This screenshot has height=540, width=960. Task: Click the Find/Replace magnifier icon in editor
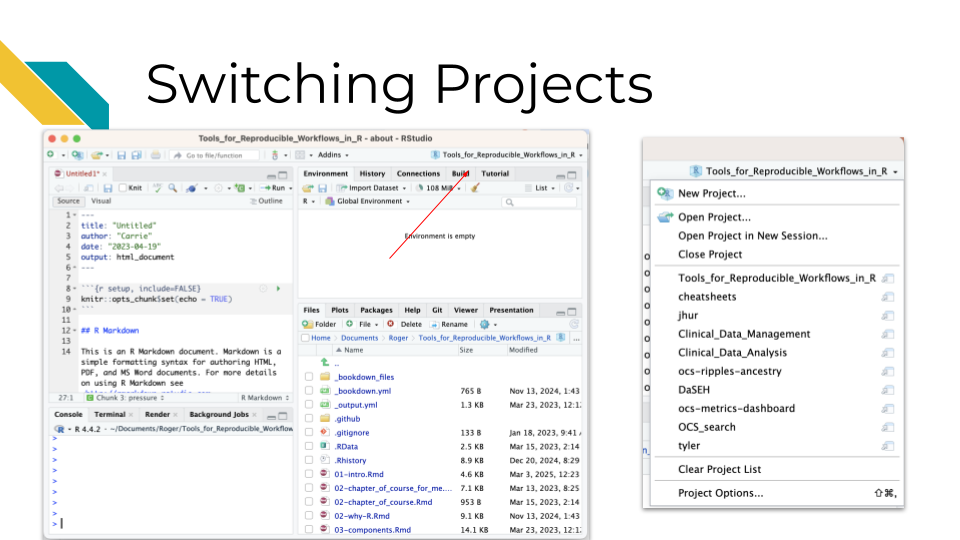[x=173, y=188]
